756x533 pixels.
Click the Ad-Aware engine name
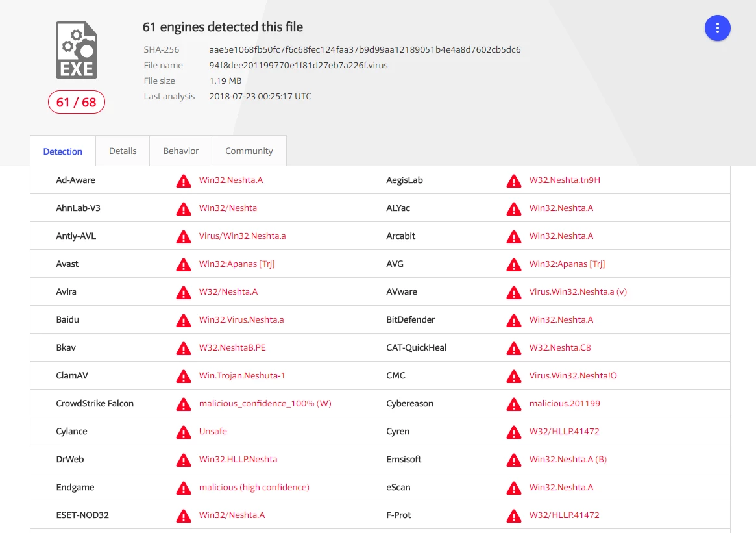click(76, 180)
